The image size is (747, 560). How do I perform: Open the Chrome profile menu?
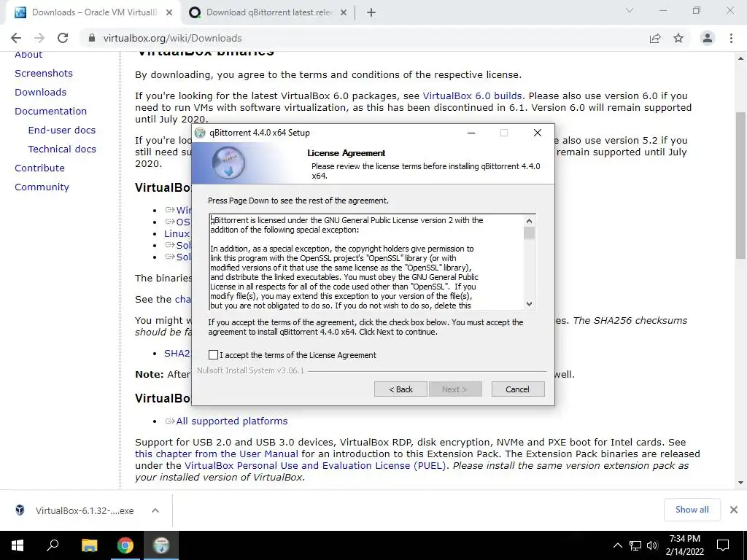[x=708, y=38]
